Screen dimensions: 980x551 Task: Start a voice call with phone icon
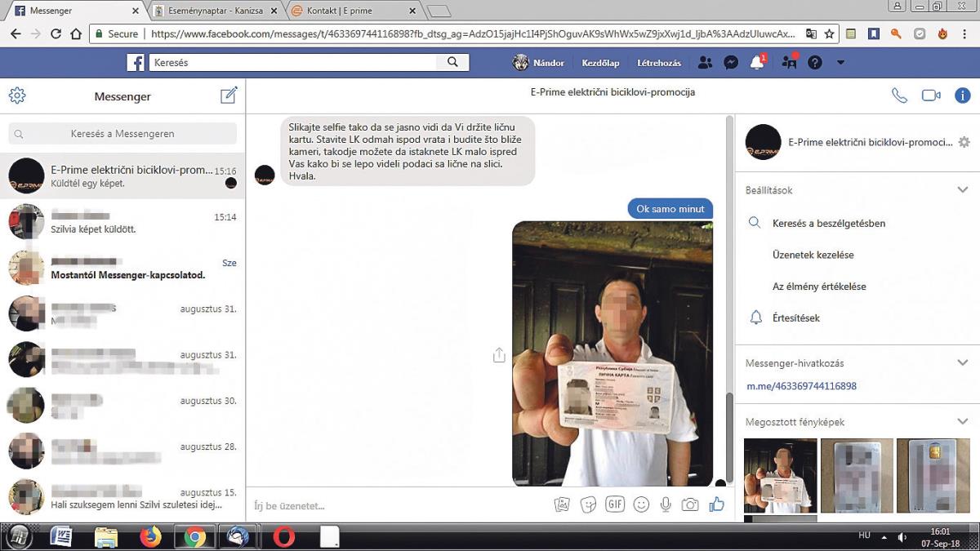coord(899,96)
